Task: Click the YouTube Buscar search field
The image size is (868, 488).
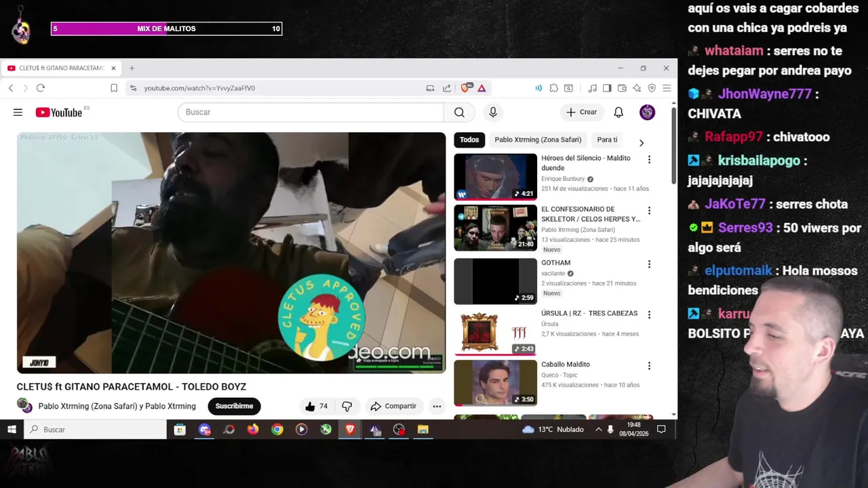Action: 311,113
